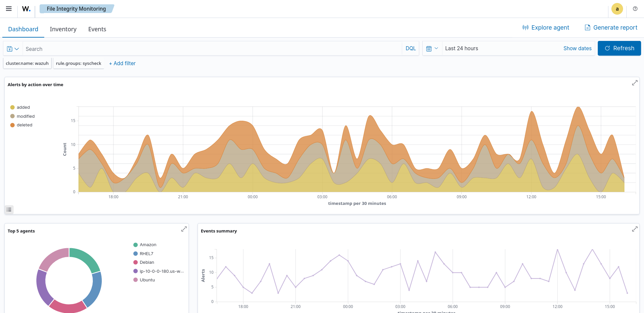
Task: Open the quick date picker calendar dropdown
Action: click(432, 48)
